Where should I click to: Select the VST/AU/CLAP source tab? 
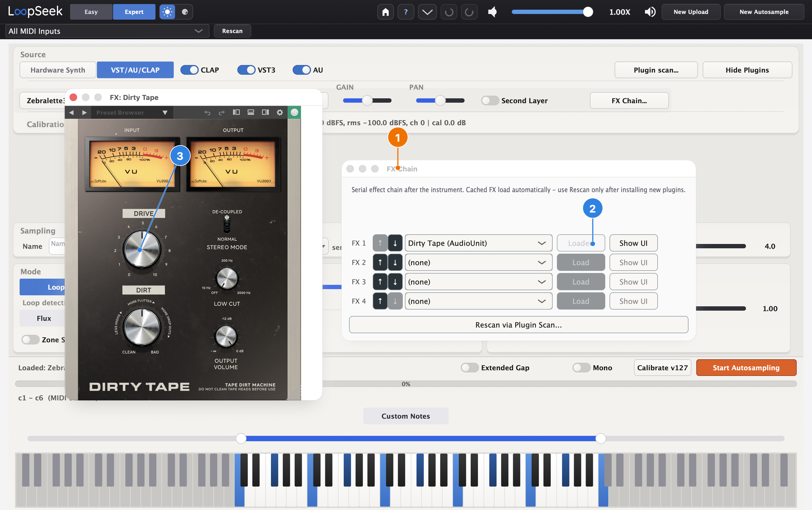tap(135, 70)
